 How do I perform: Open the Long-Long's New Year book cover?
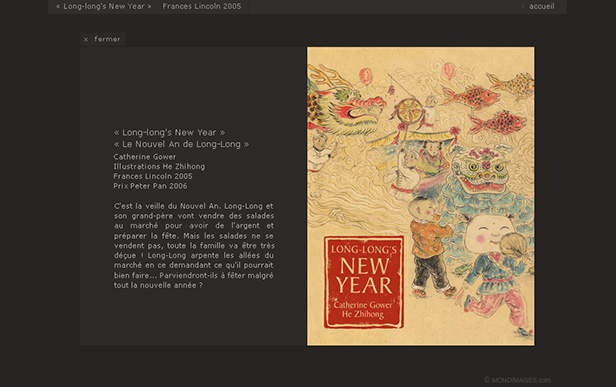[420, 196]
